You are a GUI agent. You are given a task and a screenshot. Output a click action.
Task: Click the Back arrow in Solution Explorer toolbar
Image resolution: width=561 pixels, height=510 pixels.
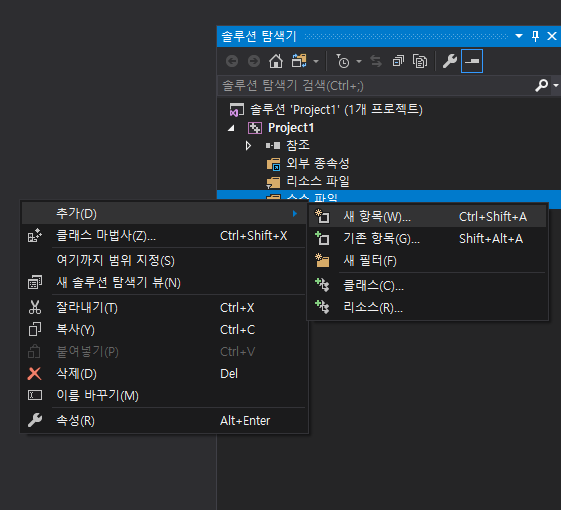[x=232, y=61]
